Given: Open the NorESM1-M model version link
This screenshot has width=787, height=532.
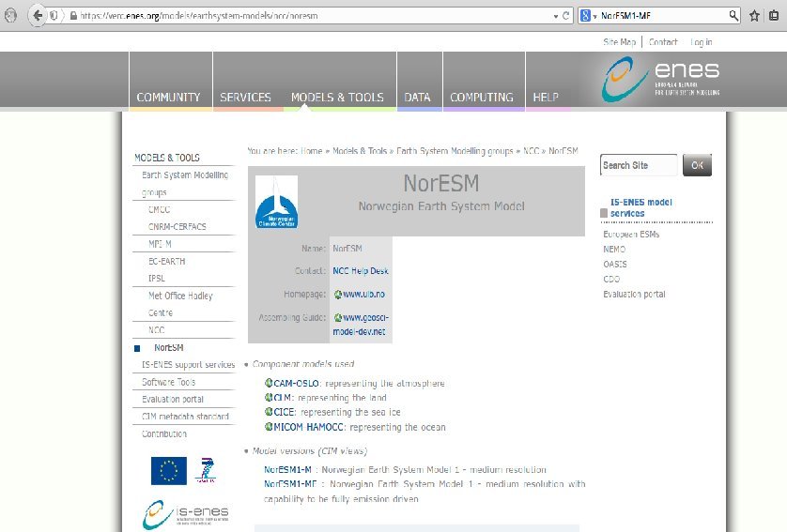Looking at the screenshot, I should click(x=287, y=470).
